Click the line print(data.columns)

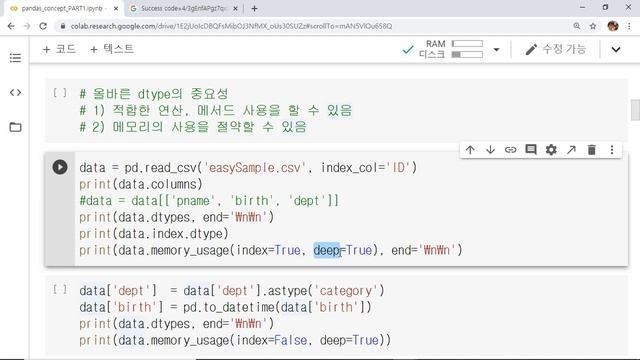click(x=141, y=184)
